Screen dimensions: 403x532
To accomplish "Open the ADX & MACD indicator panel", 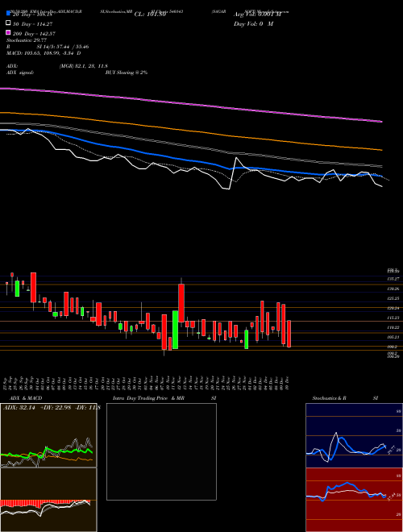I will (48, 468).
